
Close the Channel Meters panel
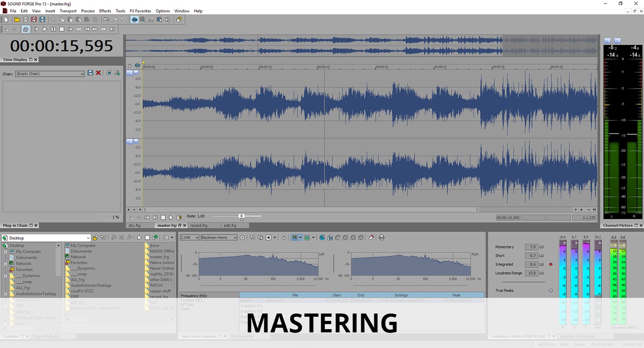click(x=640, y=226)
